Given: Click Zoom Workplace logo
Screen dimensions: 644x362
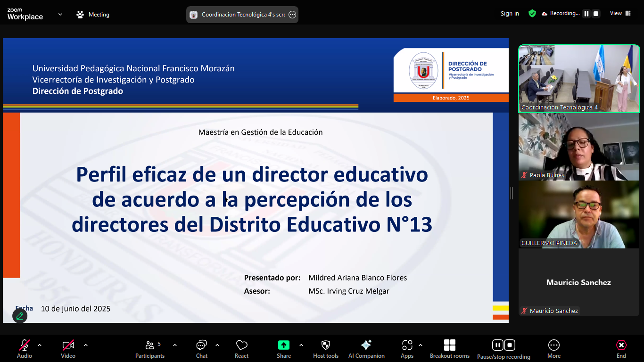Looking at the screenshot, I should 25,14.
